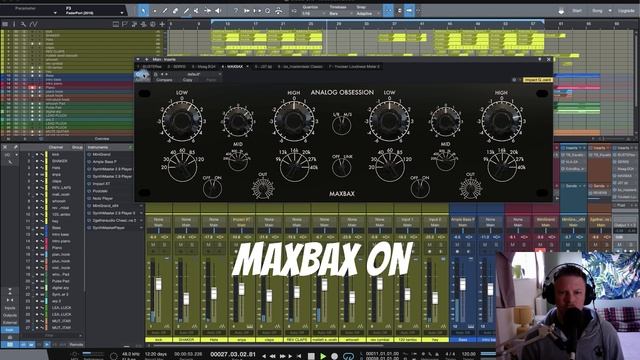Toggle visibility dot for kick channel
This screenshot has height=360, width=640.
[37, 155]
